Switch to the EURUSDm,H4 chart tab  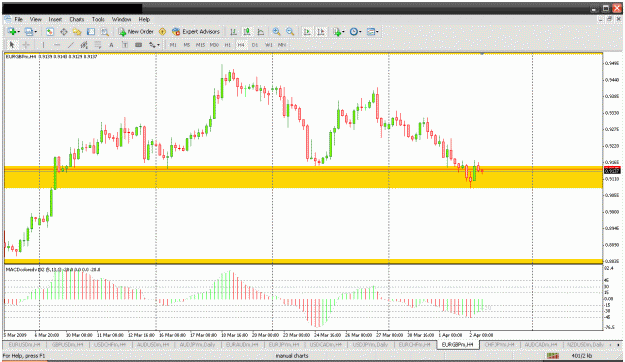pyautogui.click(x=24, y=344)
